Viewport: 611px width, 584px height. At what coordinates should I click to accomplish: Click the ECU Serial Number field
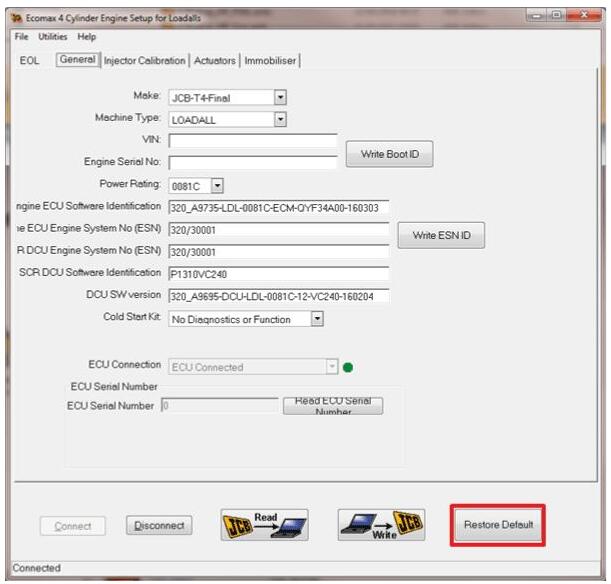click(x=220, y=406)
